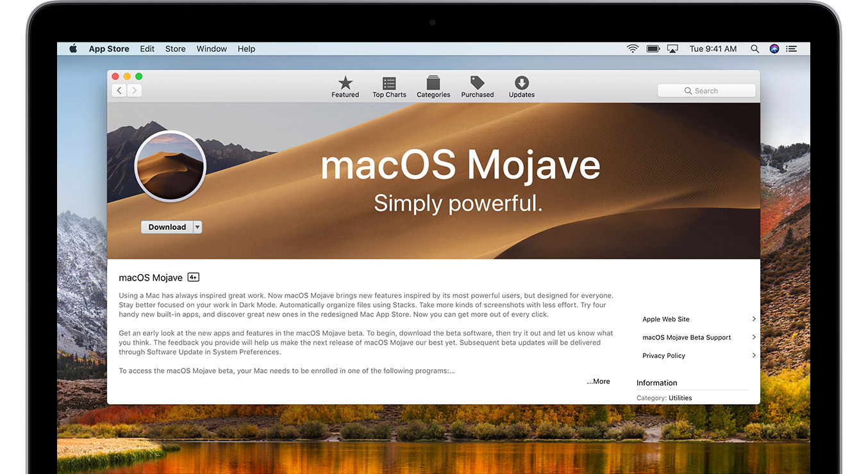Open the Store menu
Viewport: 868px width, 474px height.
(x=175, y=49)
